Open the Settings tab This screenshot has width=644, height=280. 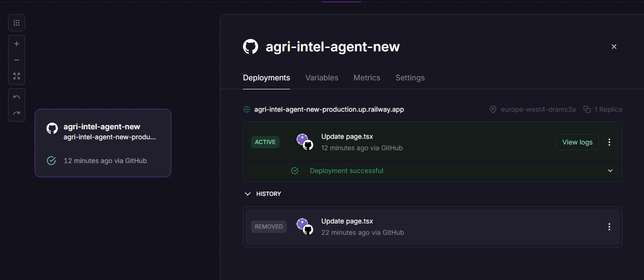(410, 77)
